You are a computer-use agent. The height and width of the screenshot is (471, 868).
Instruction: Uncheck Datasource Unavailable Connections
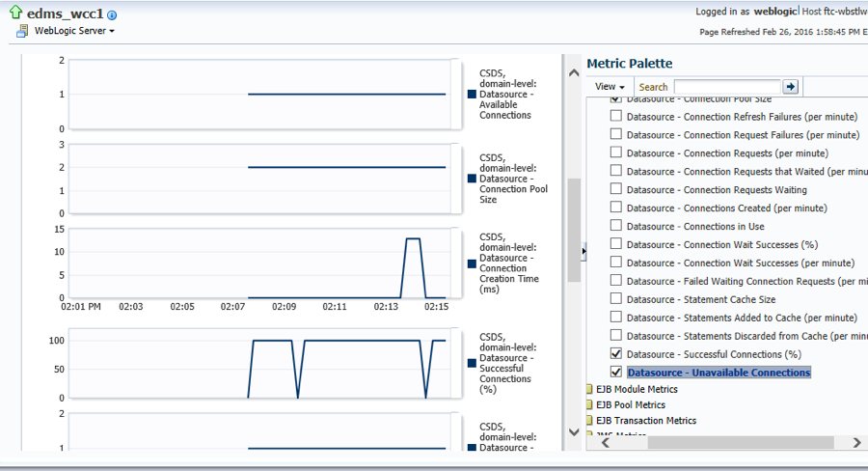tap(615, 372)
